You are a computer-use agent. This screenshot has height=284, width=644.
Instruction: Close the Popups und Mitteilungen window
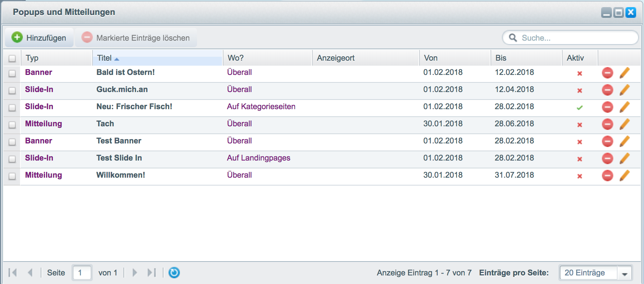[x=631, y=12]
